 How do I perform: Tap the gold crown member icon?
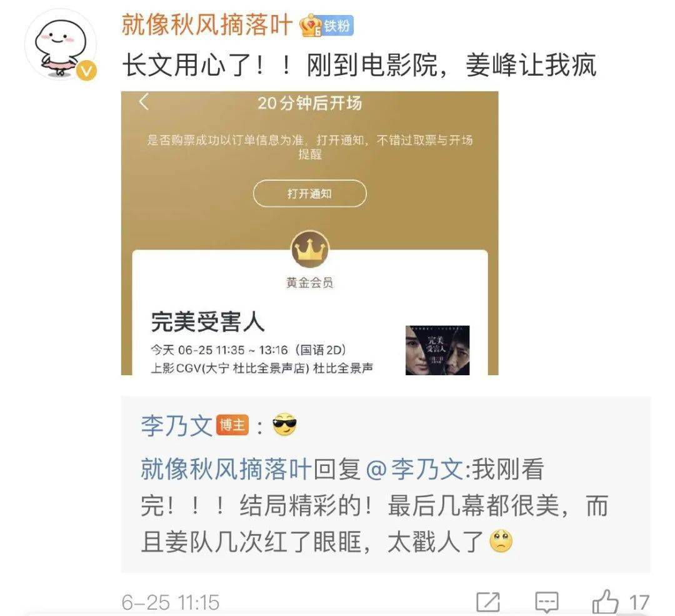point(310,249)
